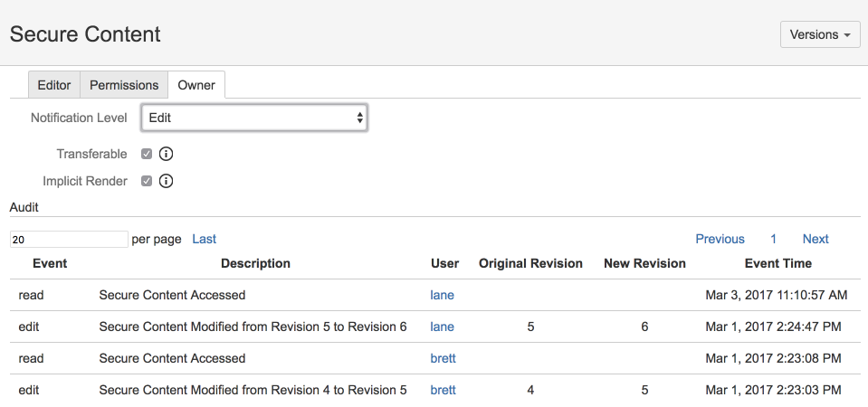Click the 'Mar 1, 2017 2:23:08 PM' timestamp
Screen dimensions: 868x407
coord(773,358)
